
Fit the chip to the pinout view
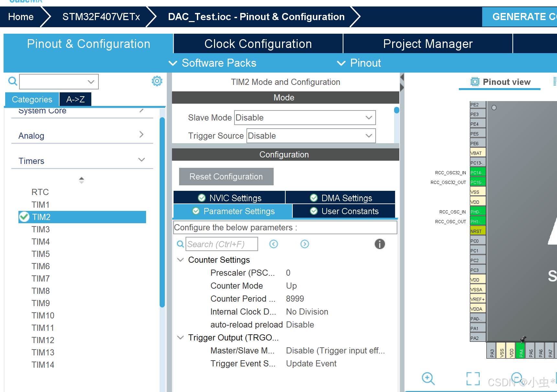click(x=473, y=378)
